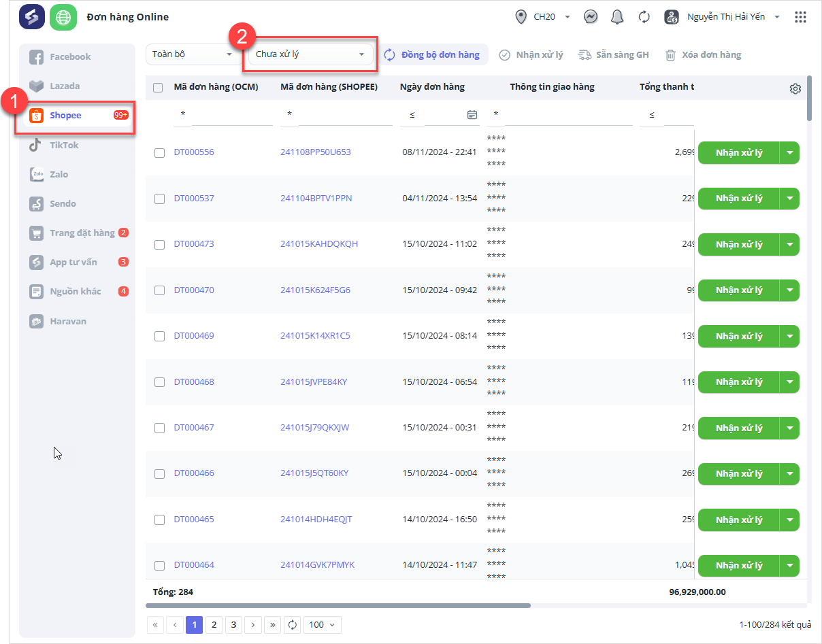The width and height of the screenshot is (822, 644).
Task: Go to first page of results
Action: [x=155, y=624]
